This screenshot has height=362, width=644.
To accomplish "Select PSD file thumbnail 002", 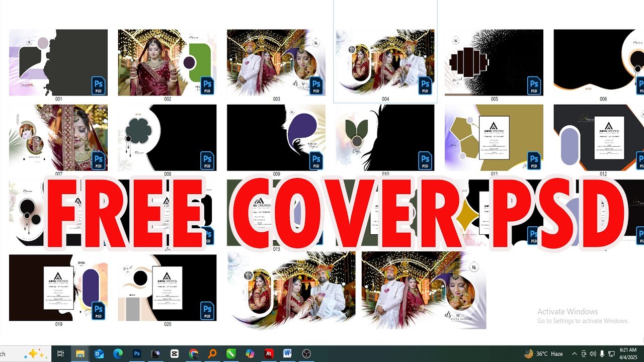I will coord(168,62).
